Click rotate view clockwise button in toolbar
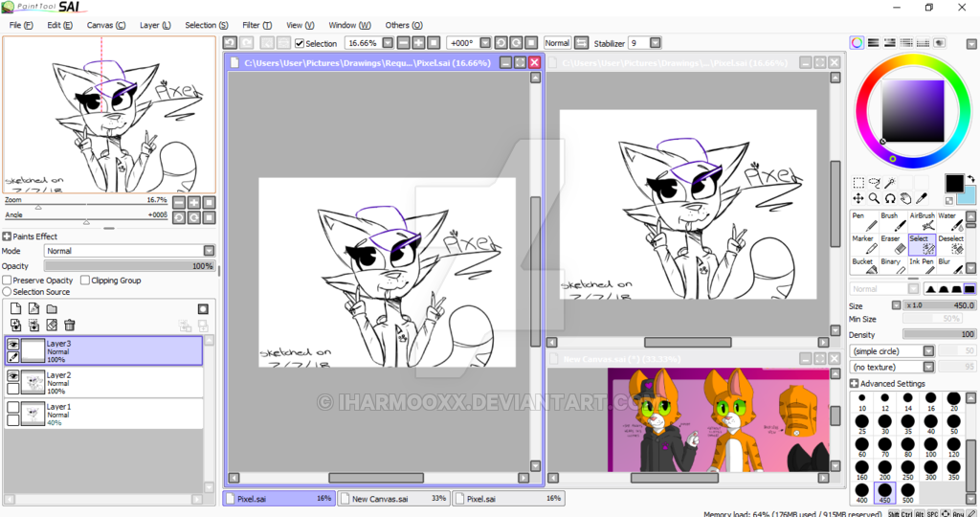Viewport: 980px width, 517px height. (516, 43)
